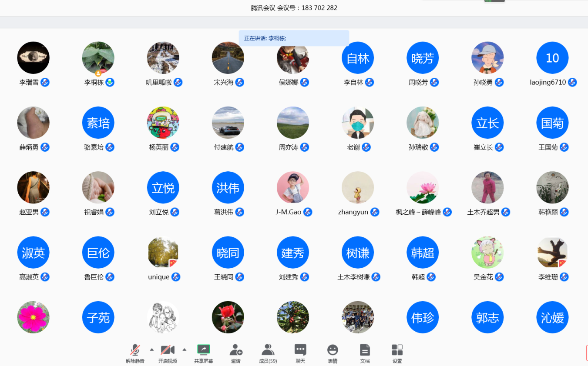Click the meeting title 腾讯会议 会议号 text
This screenshot has width=588, height=366.
pyautogui.click(x=294, y=8)
